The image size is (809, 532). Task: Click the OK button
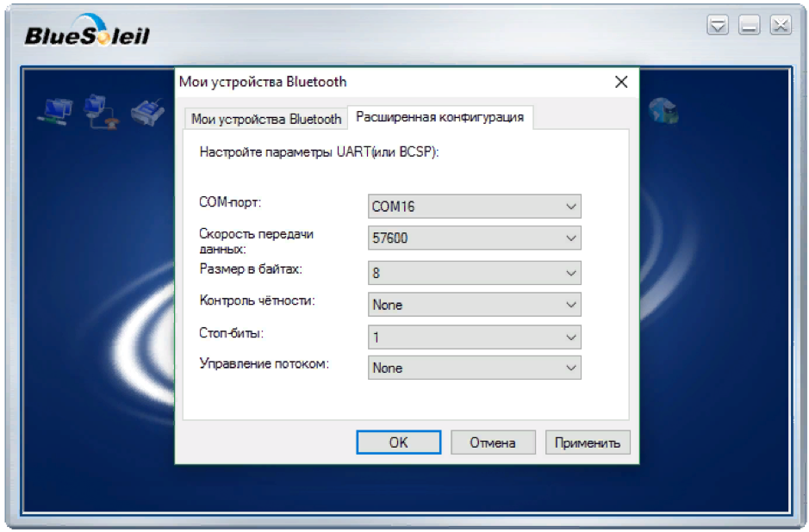click(x=399, y=442)
